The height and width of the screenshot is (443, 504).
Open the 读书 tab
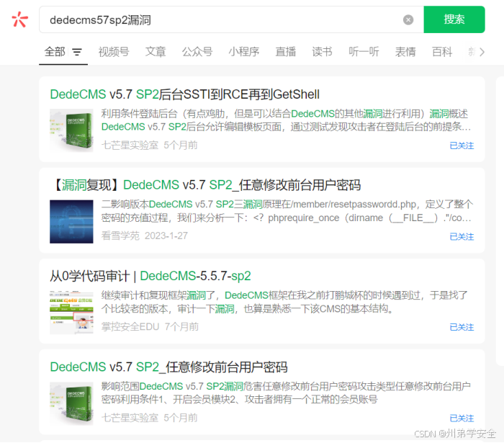(322, 52)
